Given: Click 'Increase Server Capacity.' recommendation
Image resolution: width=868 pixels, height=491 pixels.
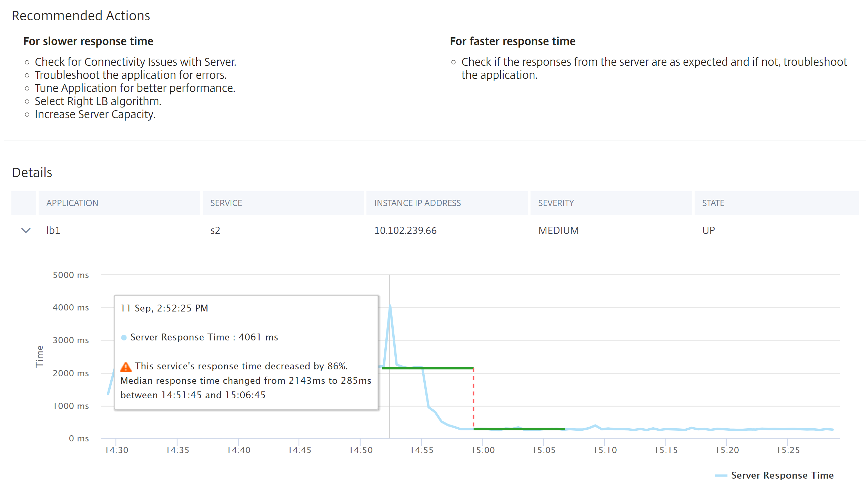Looking at the screenshot, I should click(95, 114).
